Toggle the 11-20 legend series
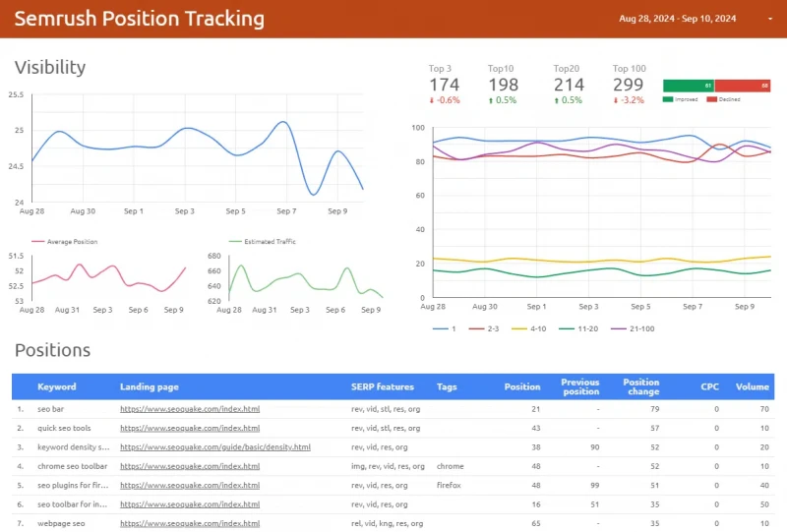787x532 pixels. [578, 328]
